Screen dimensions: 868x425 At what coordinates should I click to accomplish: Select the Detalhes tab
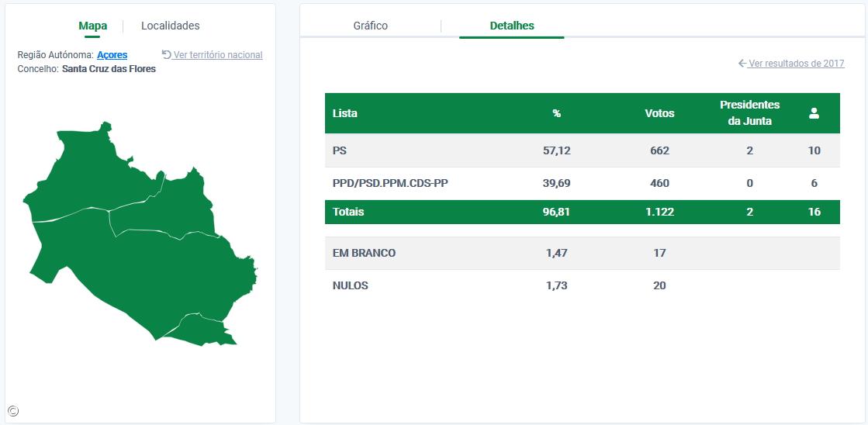click(512, 26)
